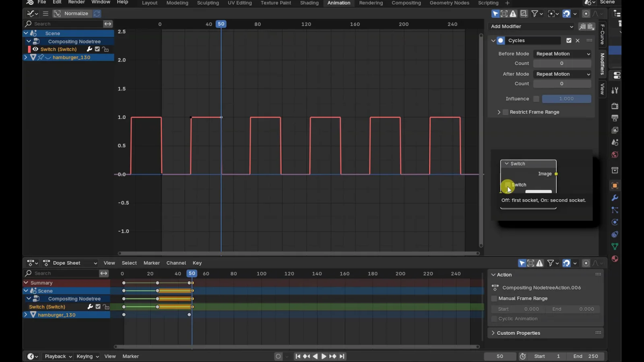The image size is (644, 362).
Task: Jump to the end frame
Action: click(342, 356)
